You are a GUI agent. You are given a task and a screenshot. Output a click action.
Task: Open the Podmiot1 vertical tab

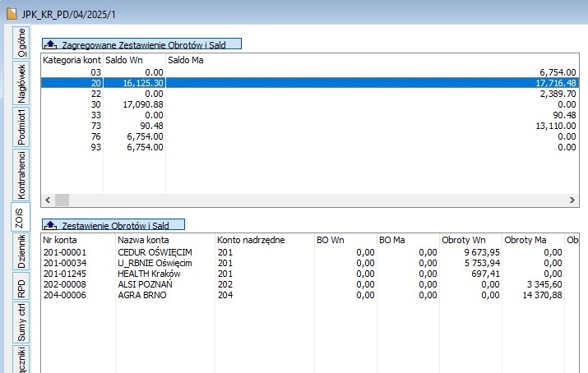tap(20, 126)
